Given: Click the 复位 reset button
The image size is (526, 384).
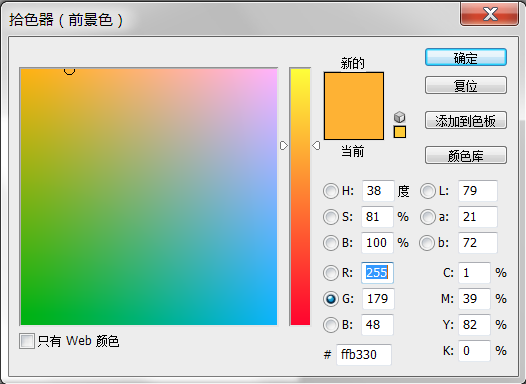Looking at the screenshot, I should tap(466, 85).
